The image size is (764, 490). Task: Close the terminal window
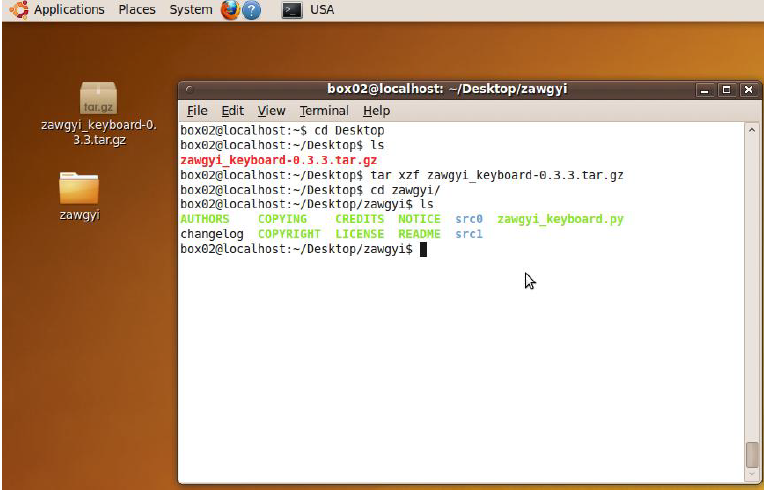pos(749,90)
